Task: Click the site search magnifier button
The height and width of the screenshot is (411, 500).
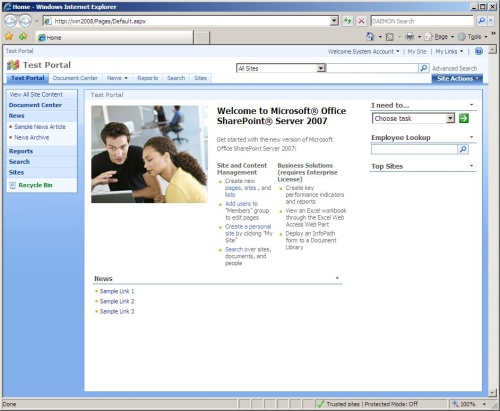Action: click(424, 68)
